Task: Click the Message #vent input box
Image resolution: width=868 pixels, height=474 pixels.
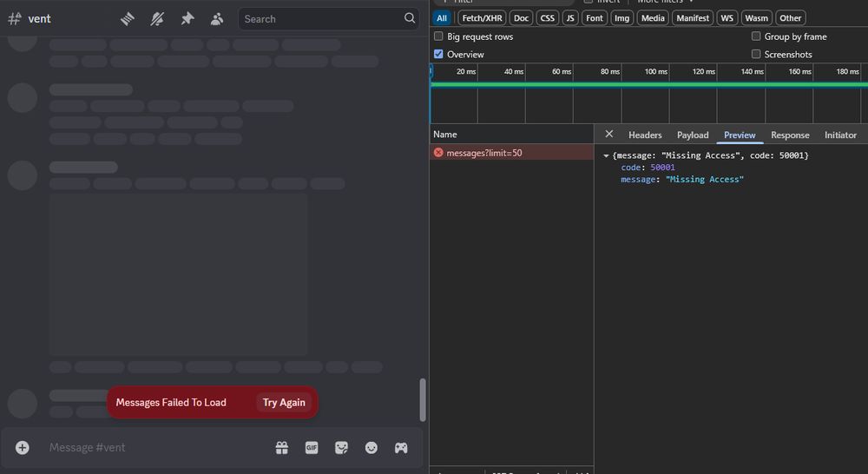Action: click(155, 447)
